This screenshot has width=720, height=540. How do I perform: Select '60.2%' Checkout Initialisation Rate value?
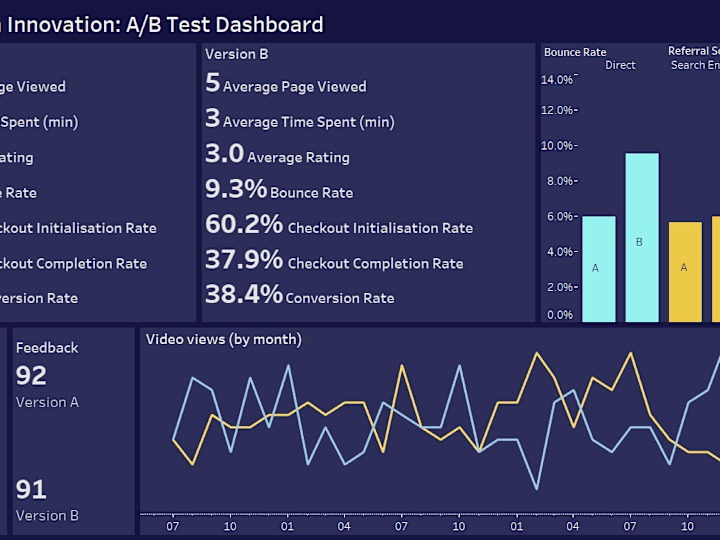pos(244,224)
